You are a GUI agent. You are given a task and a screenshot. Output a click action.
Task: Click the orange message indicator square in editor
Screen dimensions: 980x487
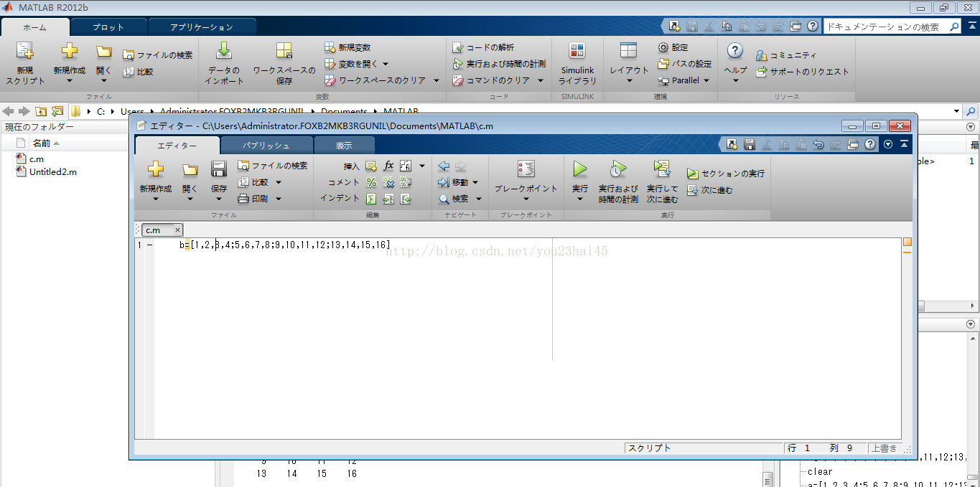907,242
